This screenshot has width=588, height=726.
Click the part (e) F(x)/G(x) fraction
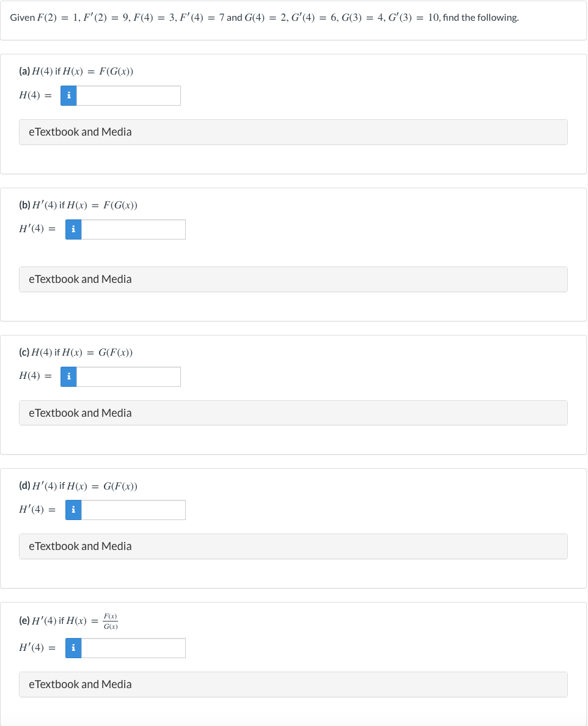(x=111, y=621)
